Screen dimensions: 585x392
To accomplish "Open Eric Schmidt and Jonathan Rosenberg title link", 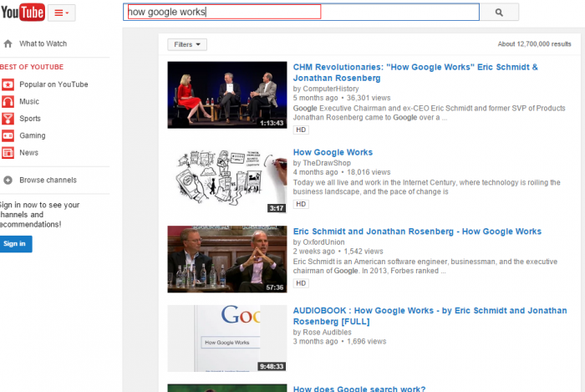I will click(x=417, y=232).
